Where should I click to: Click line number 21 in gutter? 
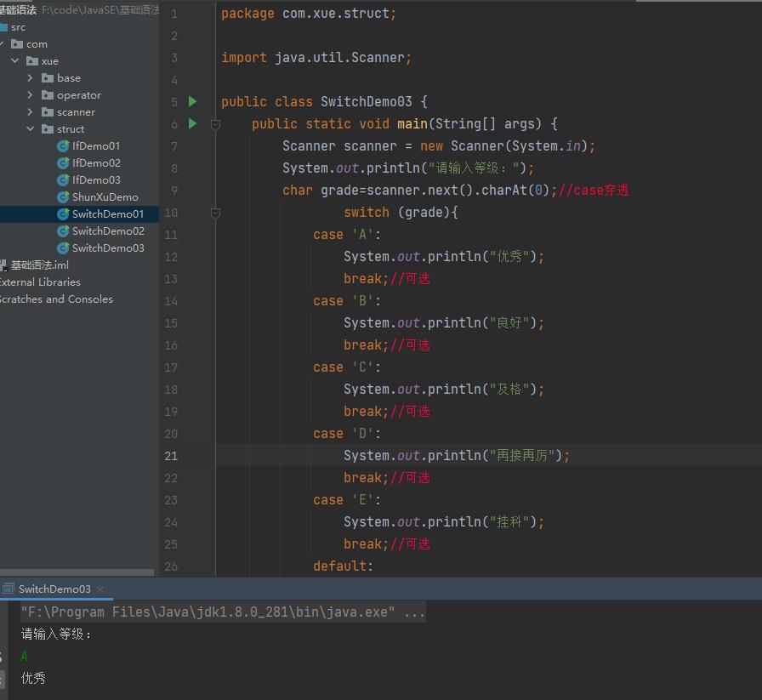point(171,456)
